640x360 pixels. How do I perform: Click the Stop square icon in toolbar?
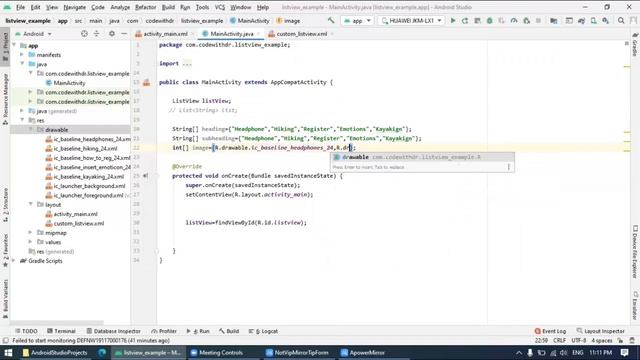[538, 20]
